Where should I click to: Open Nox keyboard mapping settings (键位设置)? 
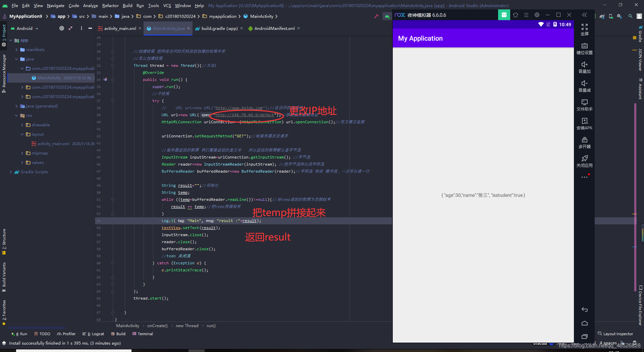585,48
